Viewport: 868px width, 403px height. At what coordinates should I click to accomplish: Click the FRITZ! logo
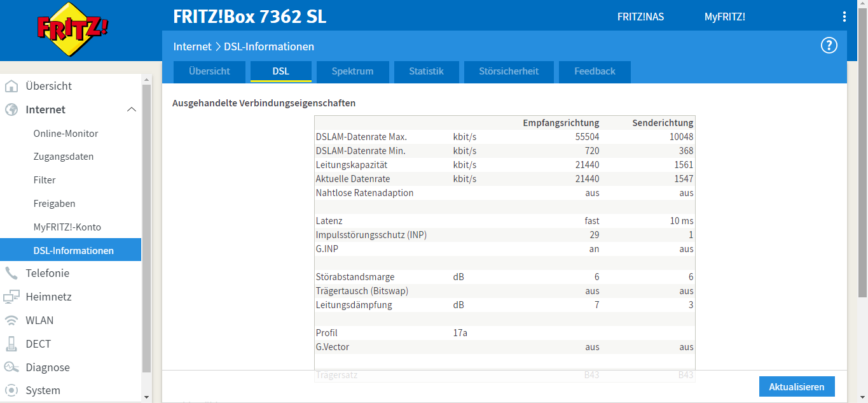click(x=72, y=29)
